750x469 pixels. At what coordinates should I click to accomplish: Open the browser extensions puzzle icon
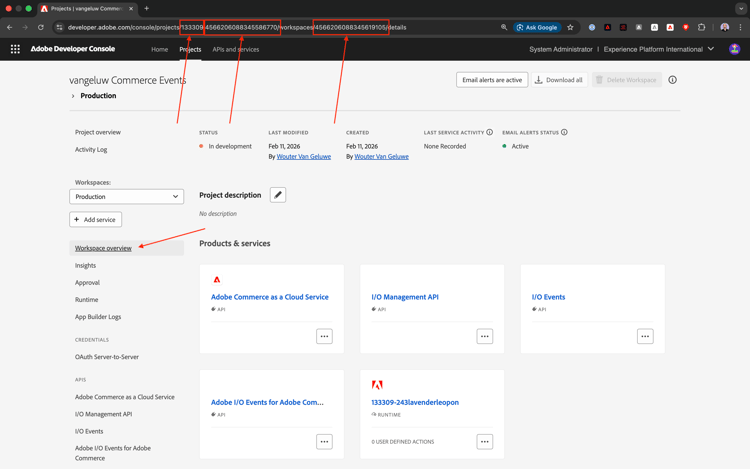pyautogui.click(x=701, y=27)
